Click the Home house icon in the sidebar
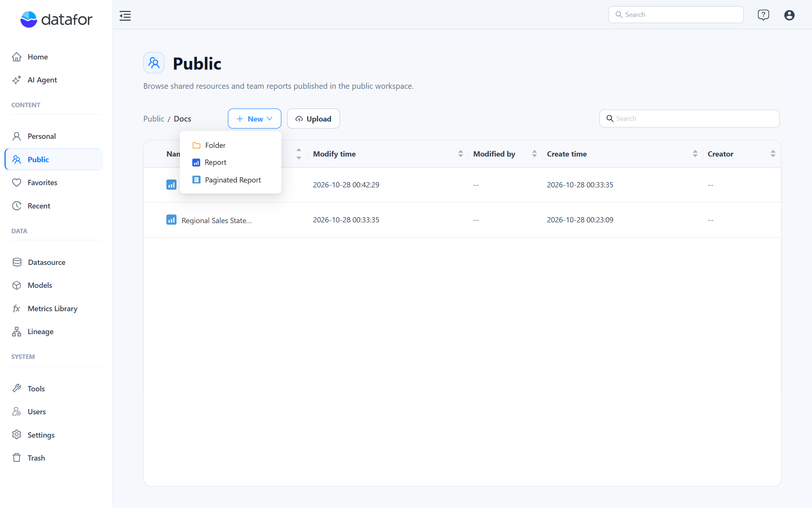 click(17, 57)
